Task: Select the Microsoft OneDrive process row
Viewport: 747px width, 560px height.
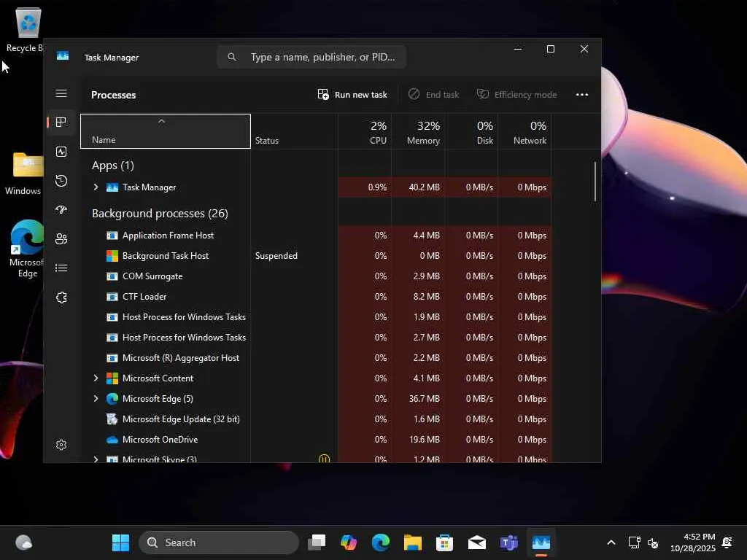Action: [x=317, y=440]
